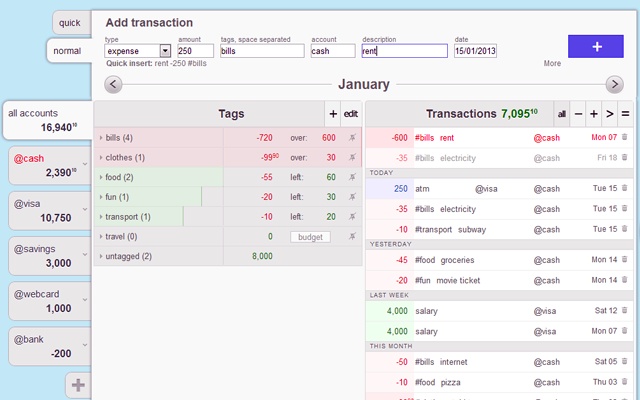The width and height of the screenshot is (640, 400).
Task: Click the January month heading
Action: [364, 84]
